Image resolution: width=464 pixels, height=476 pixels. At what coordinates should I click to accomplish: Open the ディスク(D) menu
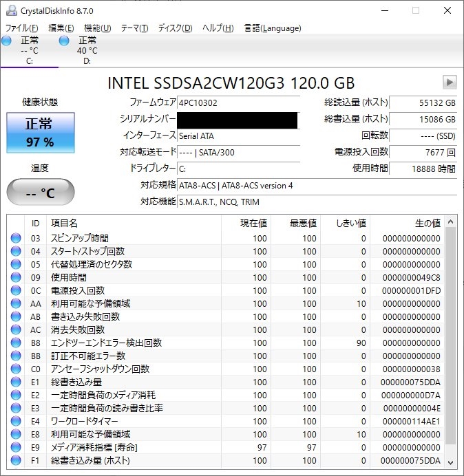(176, 28)
